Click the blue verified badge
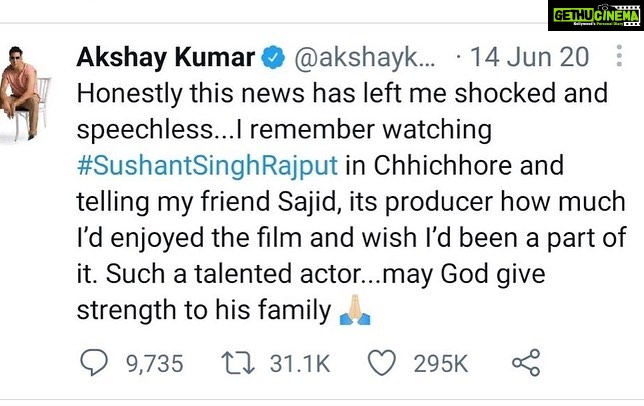644x406 pixels. coord(273,57)
